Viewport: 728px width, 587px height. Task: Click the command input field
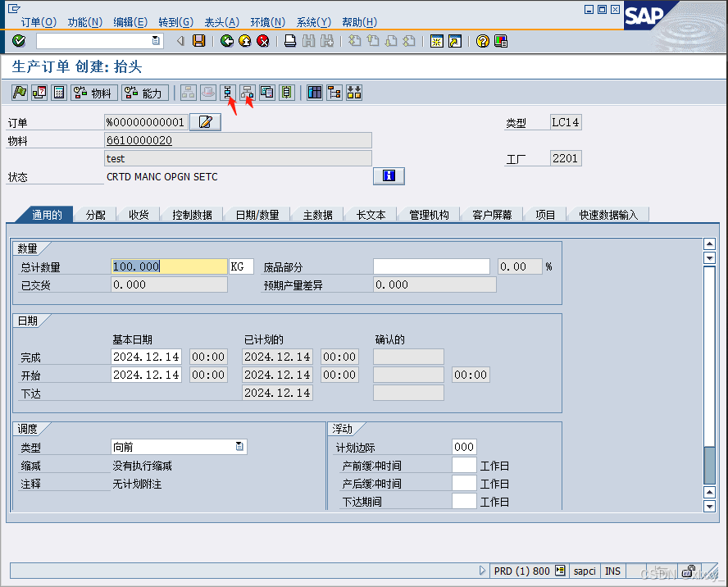(x=93, y=41)
